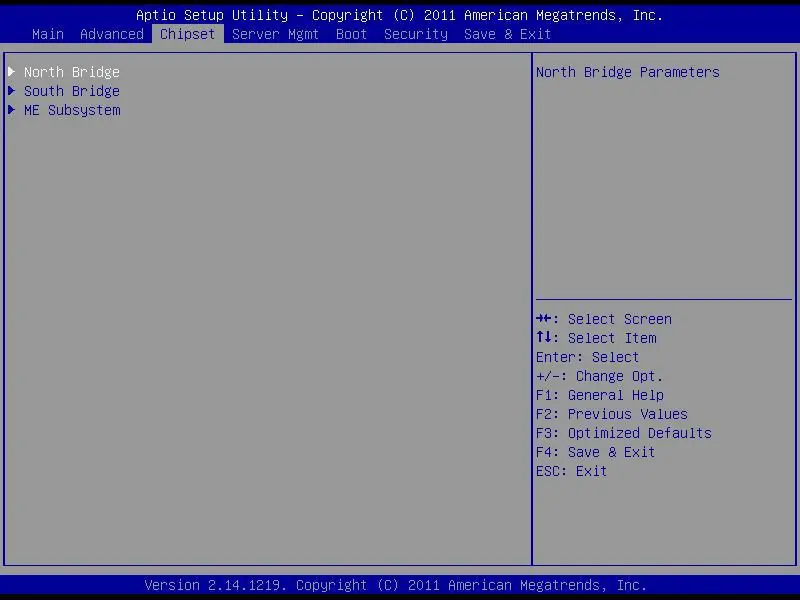Open the Security tab
Screen dimensions: 800x600
(416, 34)
